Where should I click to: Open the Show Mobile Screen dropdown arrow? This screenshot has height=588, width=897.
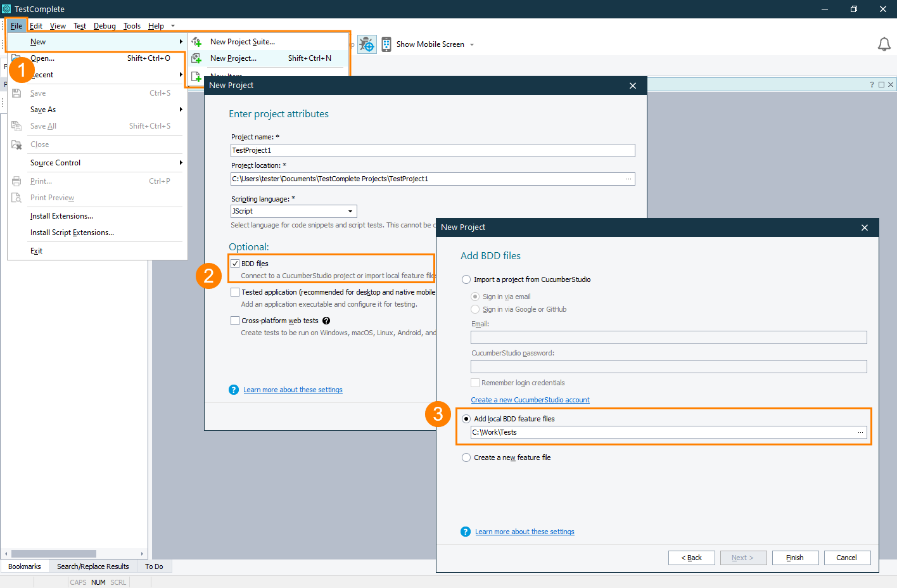pos(472,44)
